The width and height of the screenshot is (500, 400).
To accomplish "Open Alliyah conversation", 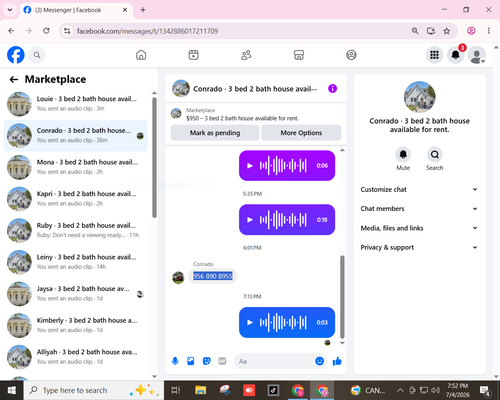I will coord(75,357).
